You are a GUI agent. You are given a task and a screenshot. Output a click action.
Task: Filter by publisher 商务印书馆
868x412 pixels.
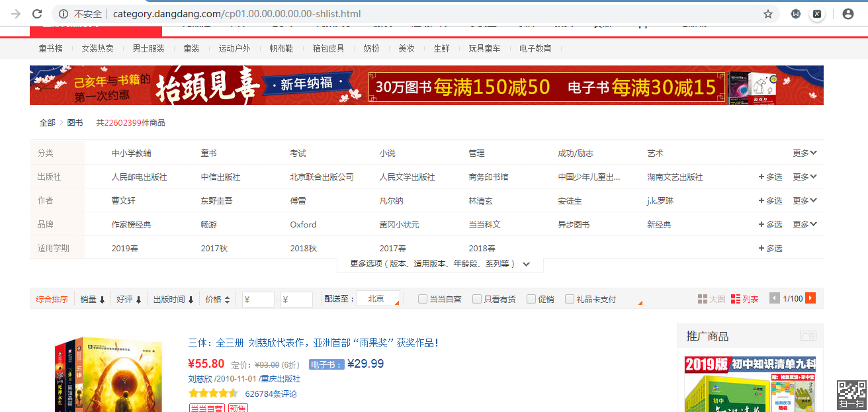click(488, 177)
